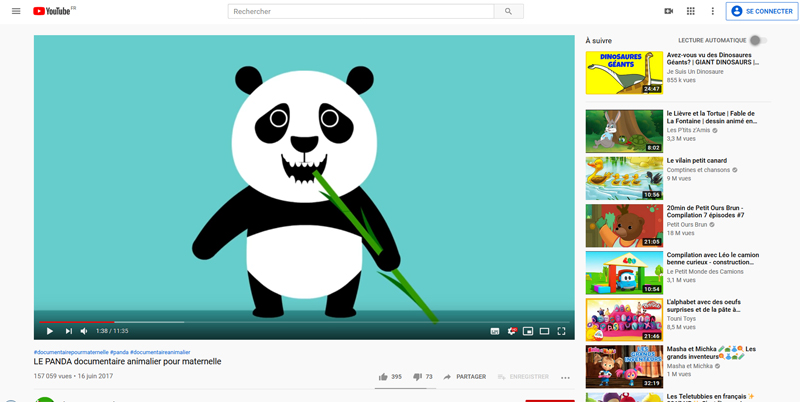800x402 pixels.
Task: Open player settings gear
Action: pyautogui.click(x=511, y=331)
